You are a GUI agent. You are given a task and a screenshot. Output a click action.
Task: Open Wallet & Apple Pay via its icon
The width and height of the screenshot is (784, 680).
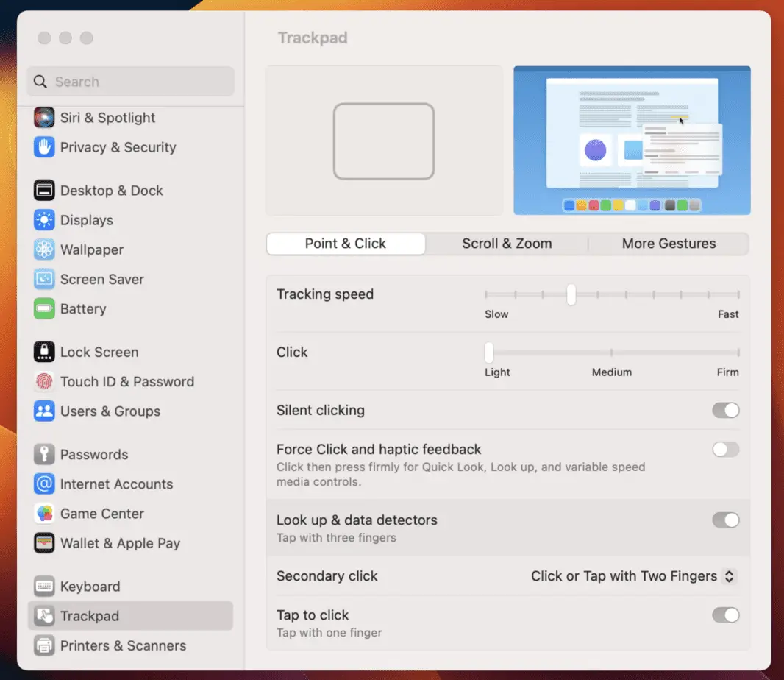[x=43, y=543]
